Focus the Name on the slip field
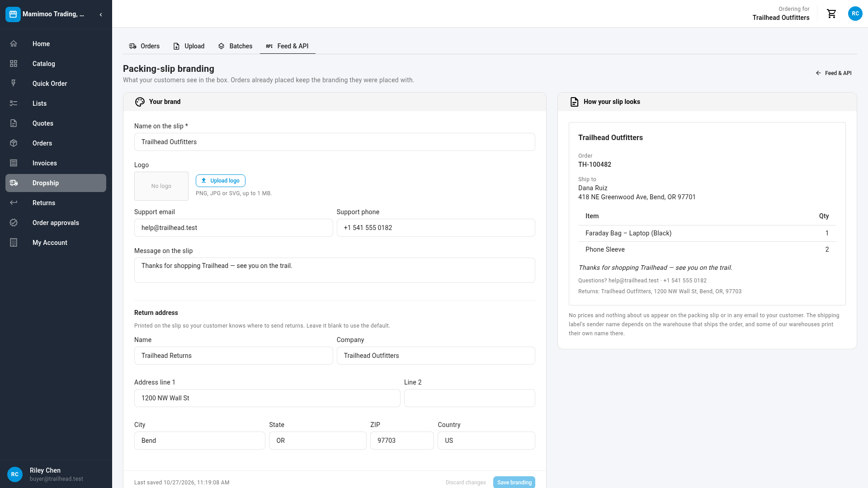The width and height of the screenshot is (868, 488). (335, 142)
